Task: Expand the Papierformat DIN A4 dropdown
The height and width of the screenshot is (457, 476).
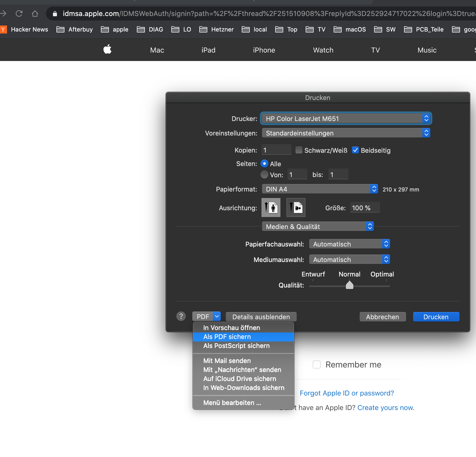Action: [320, 189]
